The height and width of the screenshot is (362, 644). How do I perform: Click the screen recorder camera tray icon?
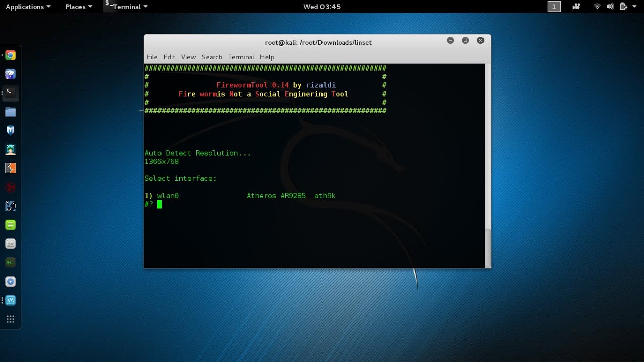(x=576, y=7)
